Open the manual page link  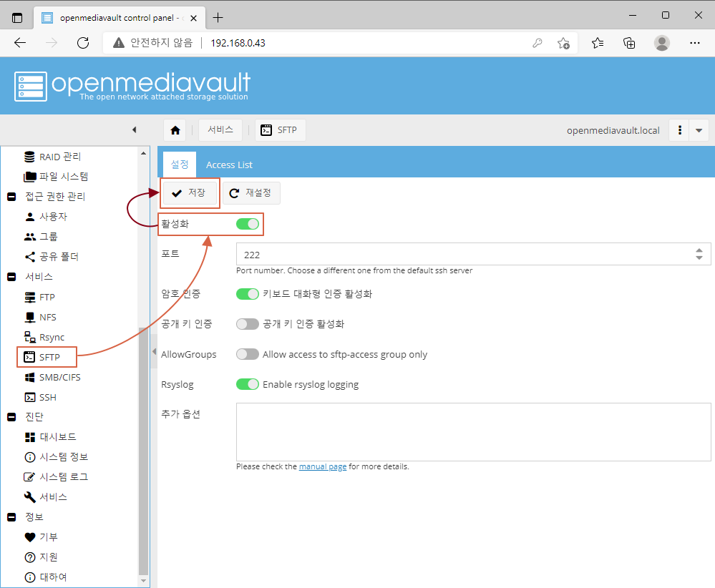click(323, 467)
